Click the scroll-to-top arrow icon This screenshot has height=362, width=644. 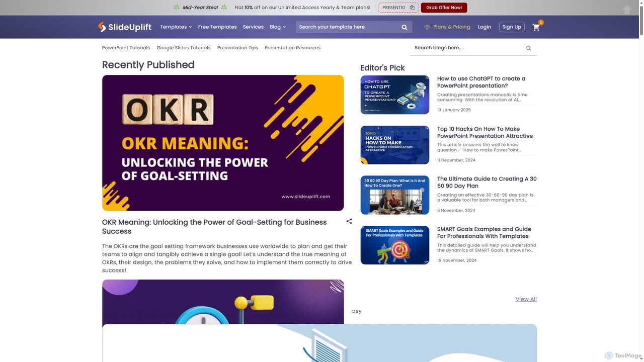click(x=627, y=10)
